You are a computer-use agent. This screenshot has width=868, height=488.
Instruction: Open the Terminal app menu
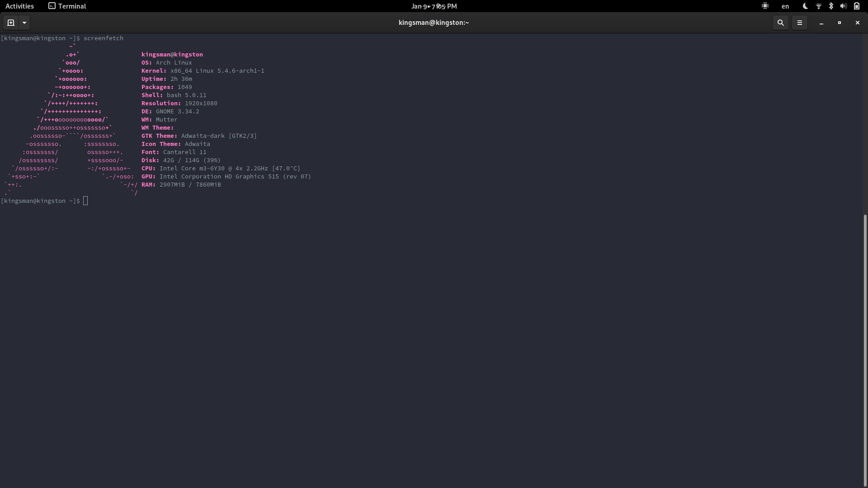pos(67,6)
